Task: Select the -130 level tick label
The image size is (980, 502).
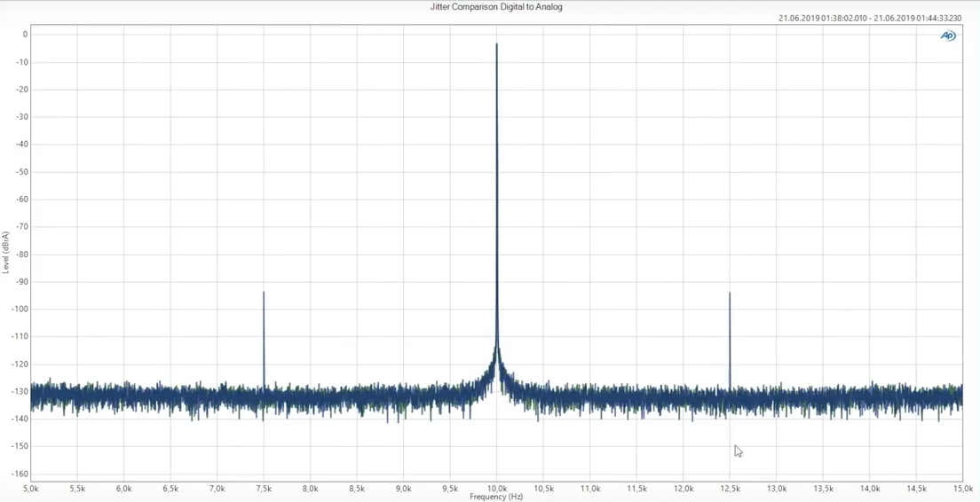Action: tap(20, 391)
